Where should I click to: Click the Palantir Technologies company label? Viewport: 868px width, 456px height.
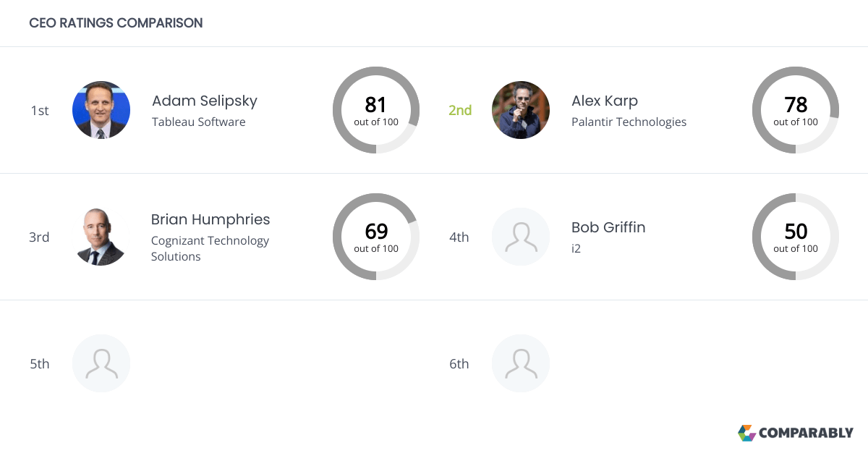[629, 122]
